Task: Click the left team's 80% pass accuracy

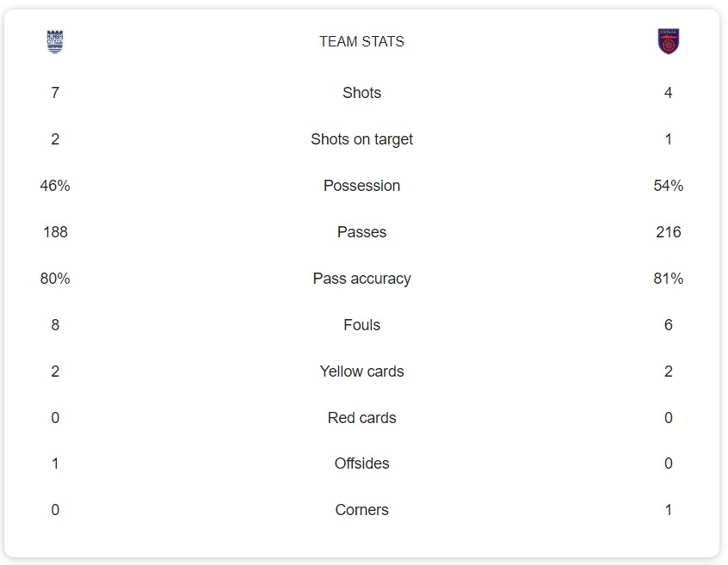Action: 55,279
